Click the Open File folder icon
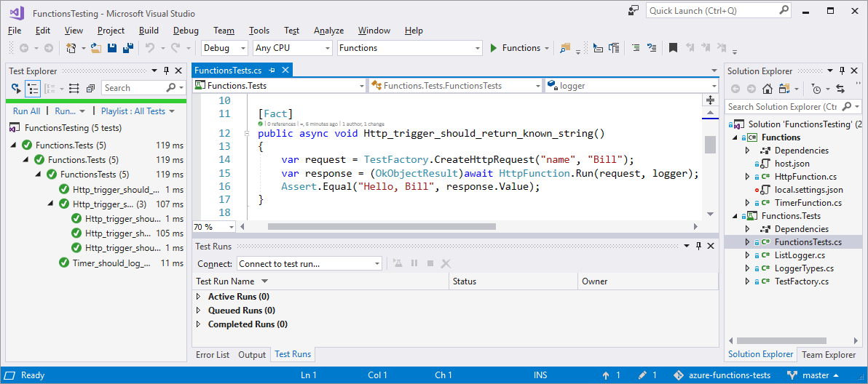 coord(96,48)
